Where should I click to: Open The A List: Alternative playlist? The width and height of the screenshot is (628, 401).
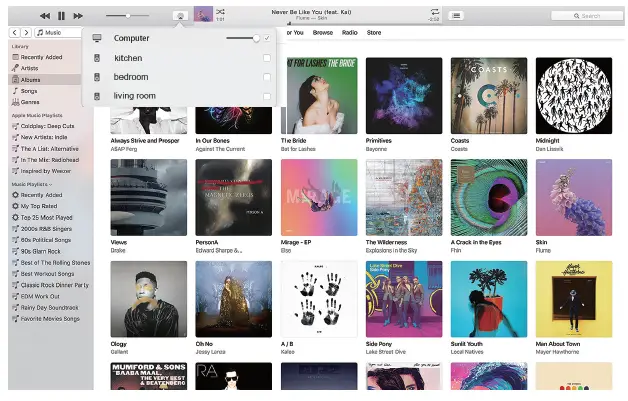49,149
